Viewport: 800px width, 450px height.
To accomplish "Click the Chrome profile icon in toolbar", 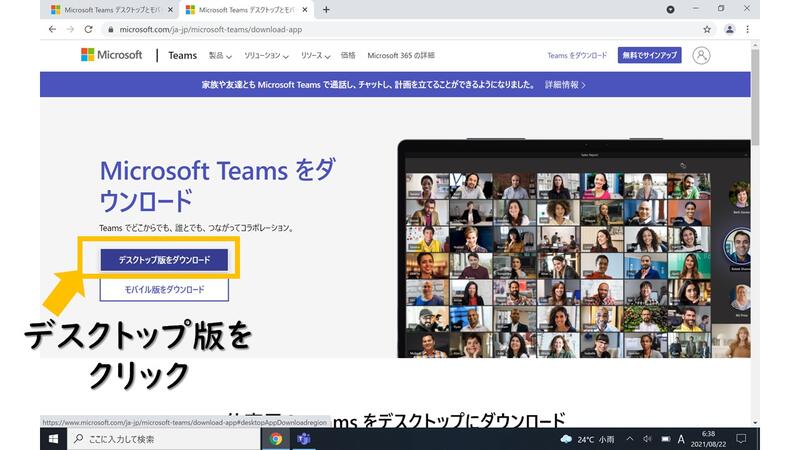I will coord(729,29).
